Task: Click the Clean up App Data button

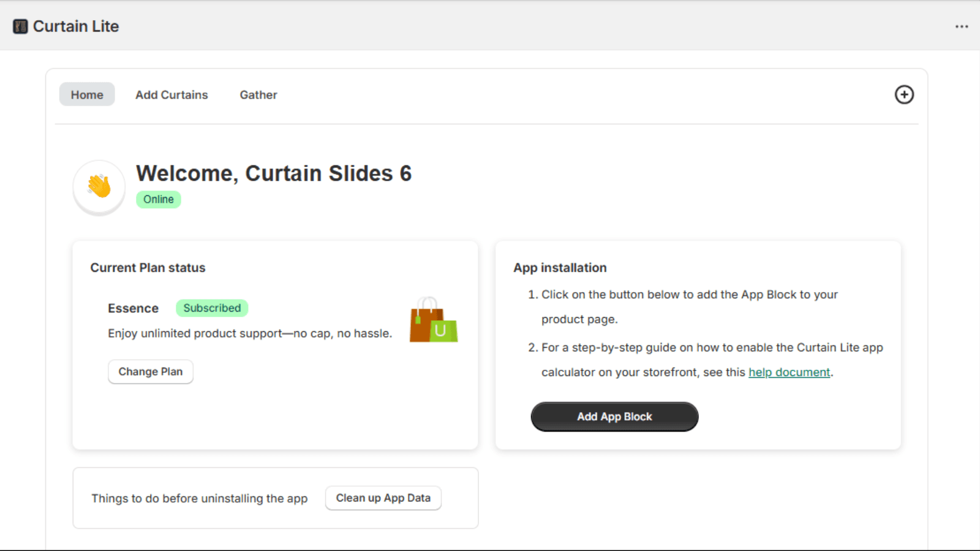Action: (x=383, y=498)
